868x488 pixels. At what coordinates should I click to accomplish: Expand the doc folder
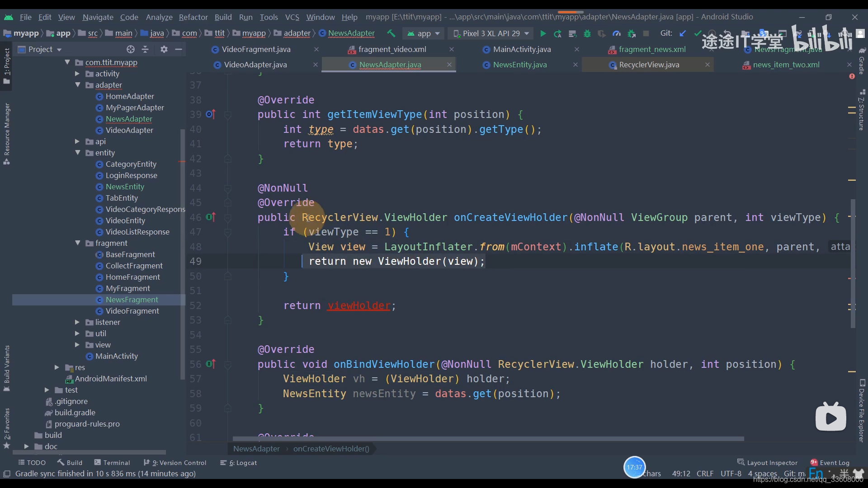tap(27, 446)
